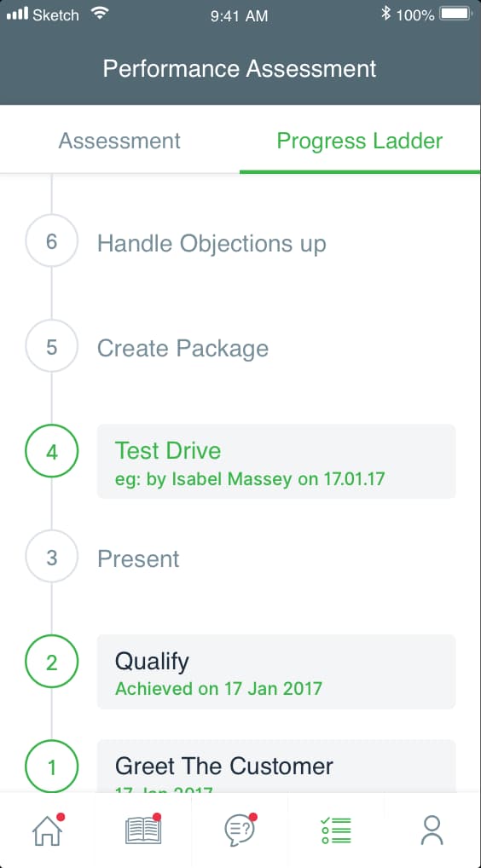Screen dimensions: 481x868
Task: Open the Qualify achieved card
Action: pyautogui.click(x=276, y=672)
